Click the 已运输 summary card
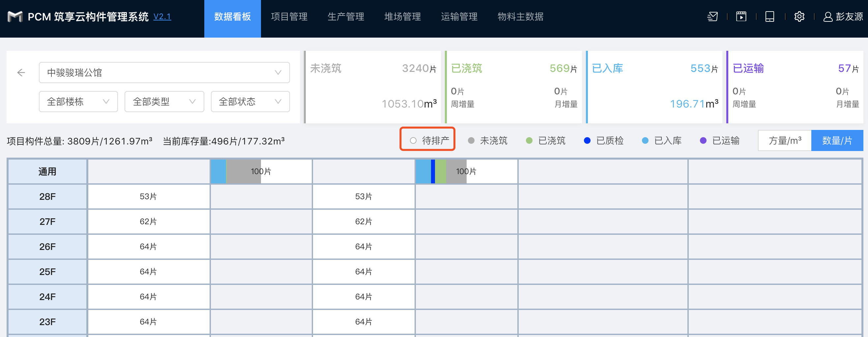This screenshot has height=337, width=868. point(795,87)
